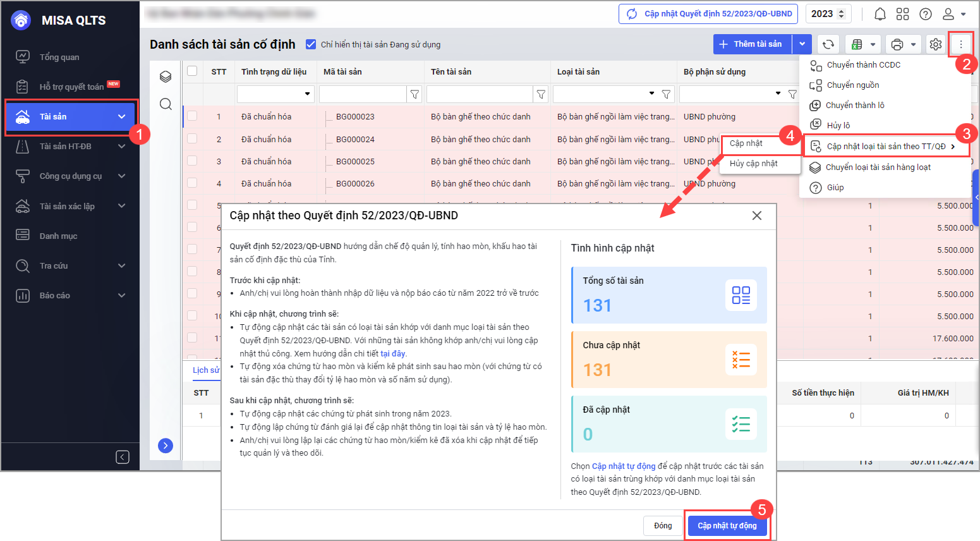This screenshot has width=980, height=541.
Task: Tick the checkbox for row BG000023
Action: pyautogui.click(x=192, y=116)
